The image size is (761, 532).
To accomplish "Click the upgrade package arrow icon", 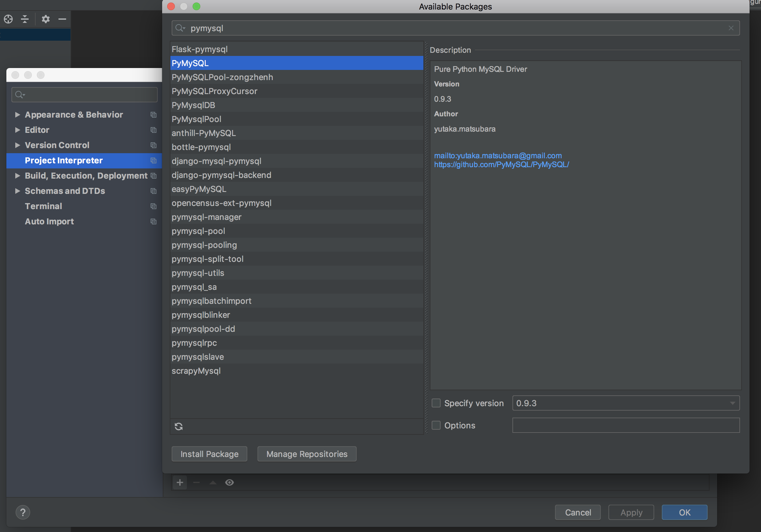I will click(213, 482).
